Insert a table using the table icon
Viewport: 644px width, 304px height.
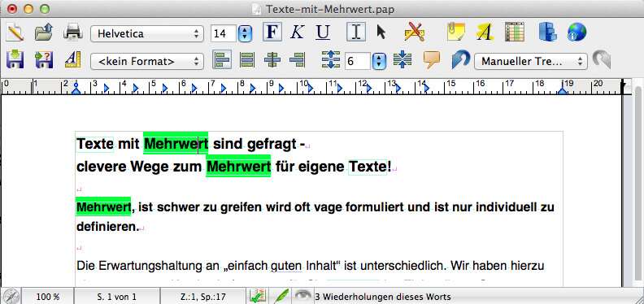pyautogui.click(x=515, y=33)
